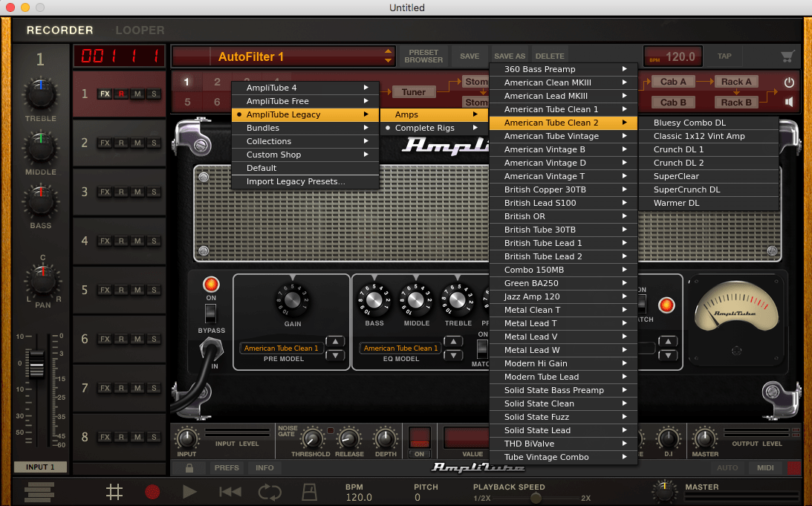Image resolution: width=812 pixels, height=506 pixels.
Task: Toggle the amp ON red lamp
Action: tap(211, 285)
